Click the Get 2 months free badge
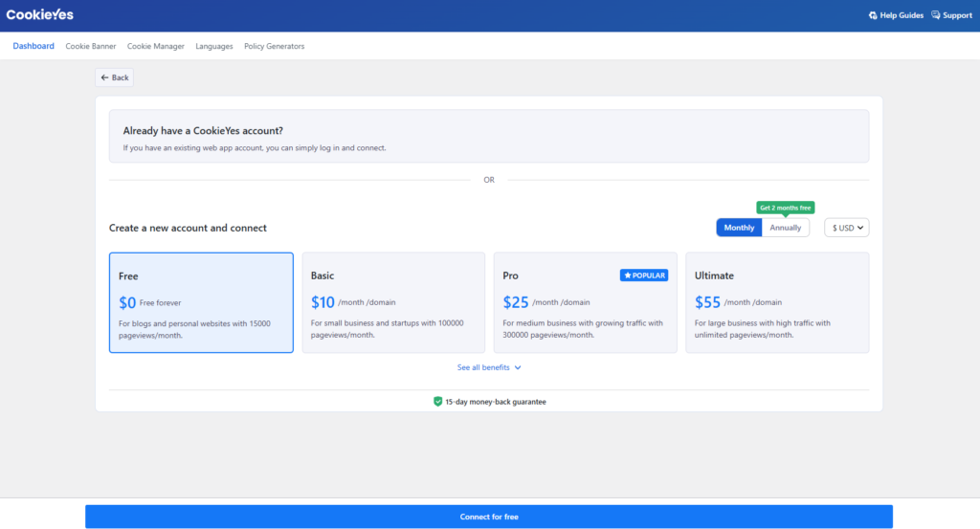Image resolution: width=980 pixels, height=529 pixels. pos(786,208)
